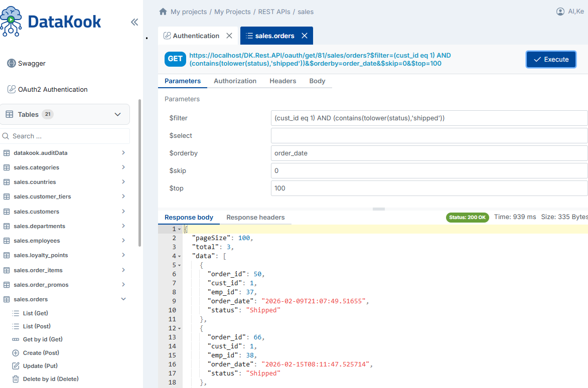
Task: Open the My Projects breadcrumb link
Action: click(x=232, y=11)
